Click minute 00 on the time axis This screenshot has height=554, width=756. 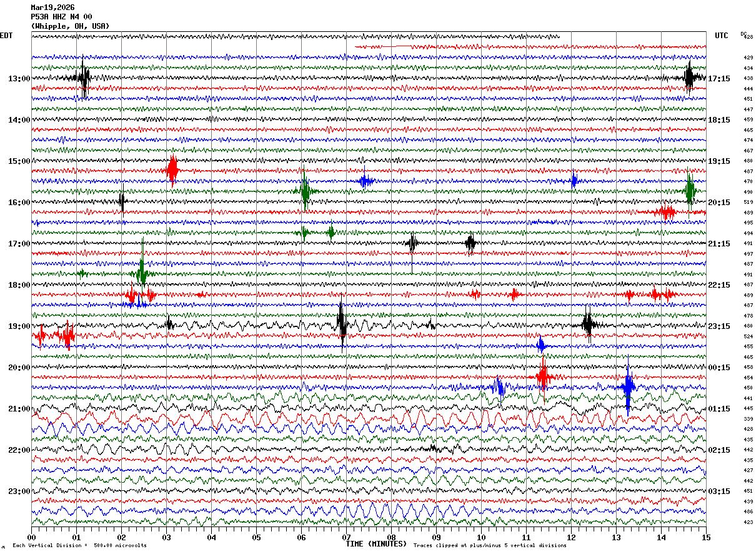31,538
